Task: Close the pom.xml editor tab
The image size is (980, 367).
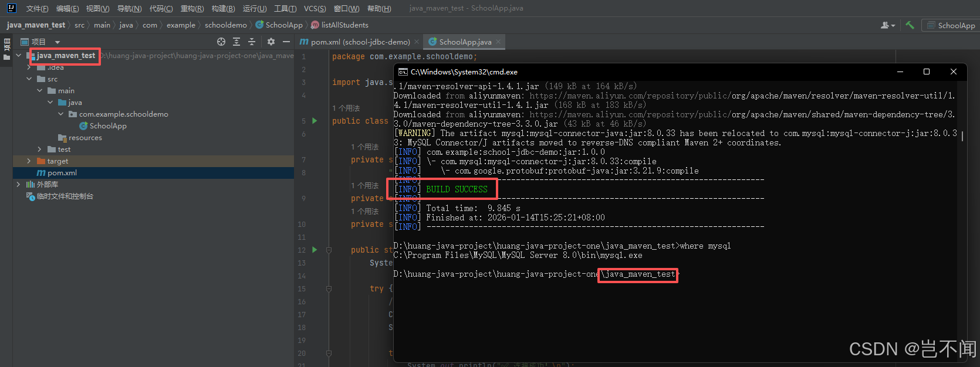Action: pyautogui.click(x=417, y=42)
